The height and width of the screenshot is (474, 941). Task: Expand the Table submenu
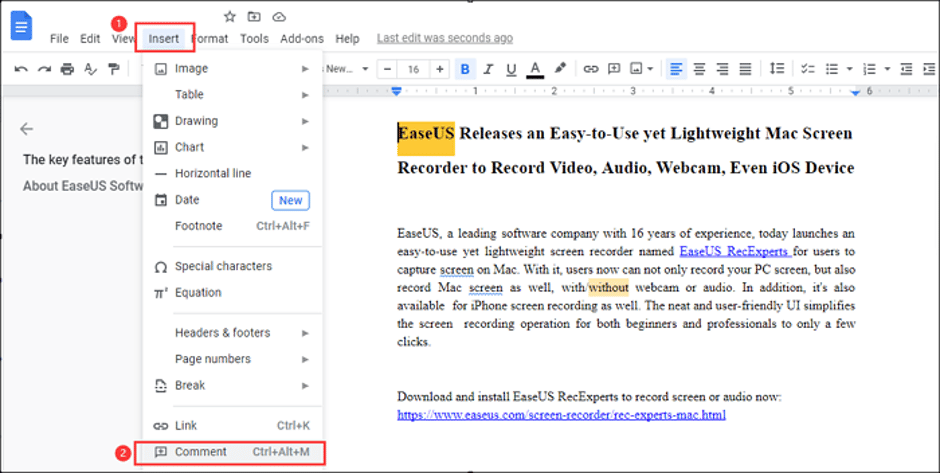[x=233, y=94]
